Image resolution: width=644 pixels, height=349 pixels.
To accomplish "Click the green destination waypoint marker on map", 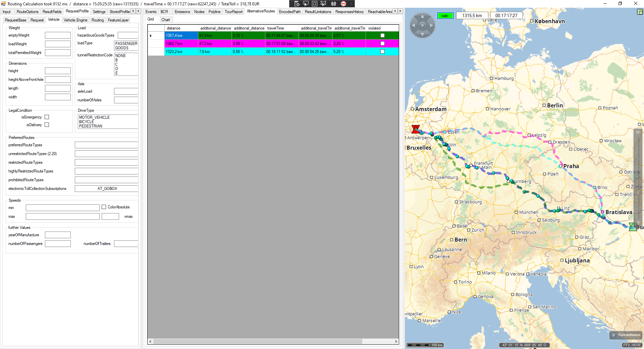I will tap(633, 227).
